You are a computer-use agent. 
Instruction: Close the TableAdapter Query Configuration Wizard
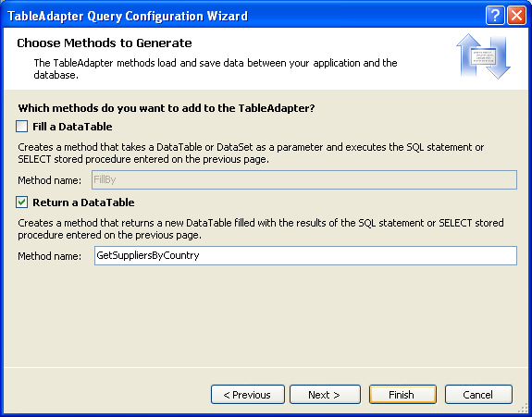tap(516, 16)
